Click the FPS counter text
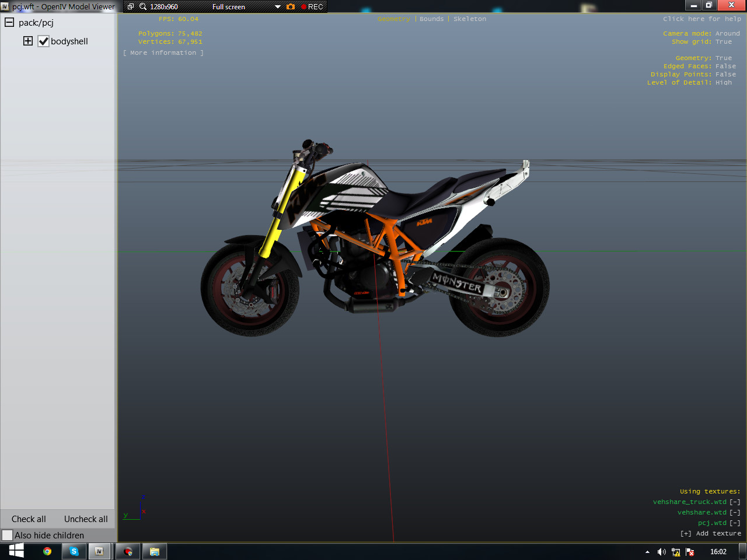747x560 pixels. (x=179, y=19)
